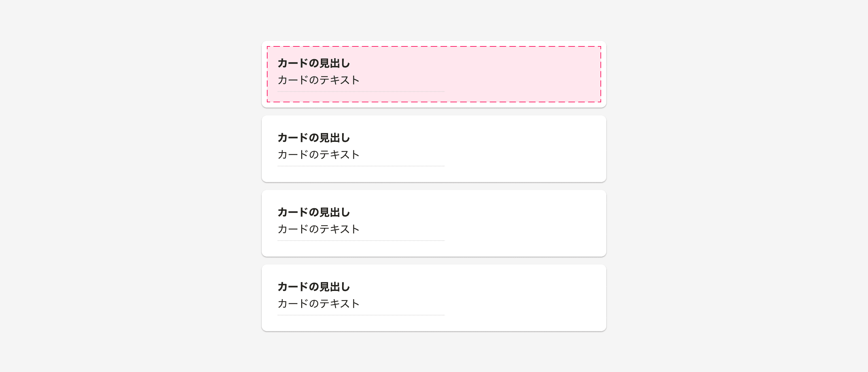Select the second card
This screenshot has width=868, height=372.
tap(434, 149)
